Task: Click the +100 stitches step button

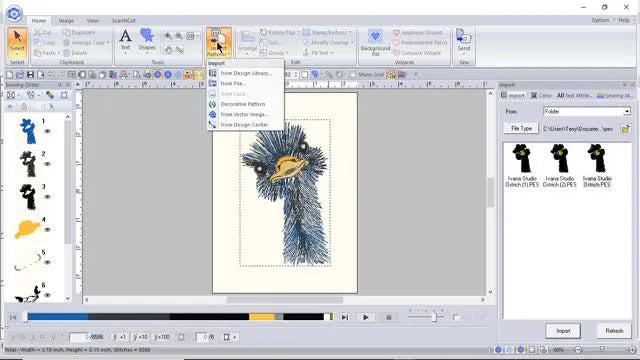Action: (162, 337)
